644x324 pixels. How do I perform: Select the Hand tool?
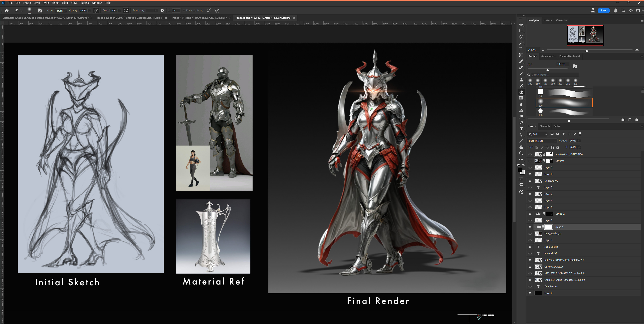pos(521,147)
